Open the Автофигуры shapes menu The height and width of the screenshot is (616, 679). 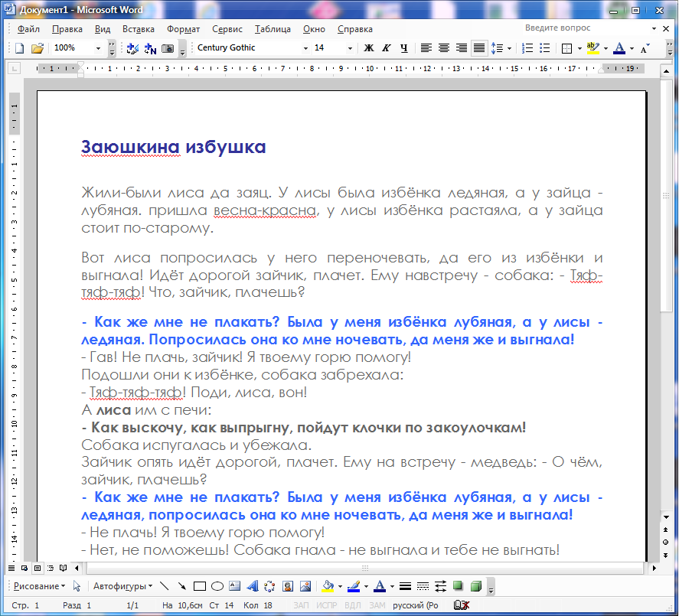pos(122,586)
